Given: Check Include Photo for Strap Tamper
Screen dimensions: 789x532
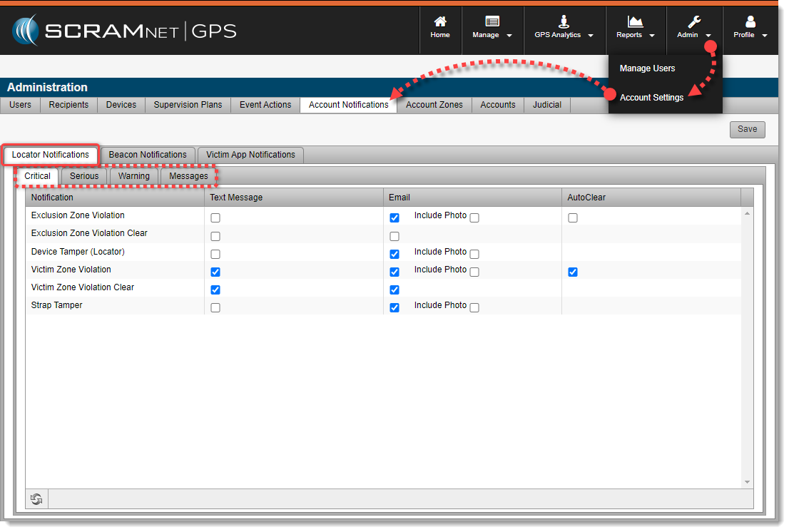Looking at the screenshot, I should click(x=474, y=307).
